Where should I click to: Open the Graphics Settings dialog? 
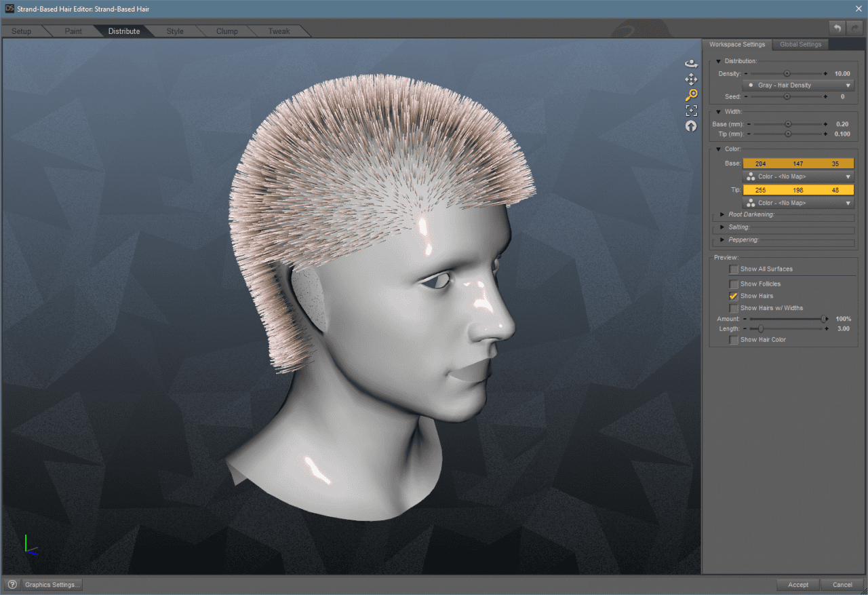tap(52, 584)
